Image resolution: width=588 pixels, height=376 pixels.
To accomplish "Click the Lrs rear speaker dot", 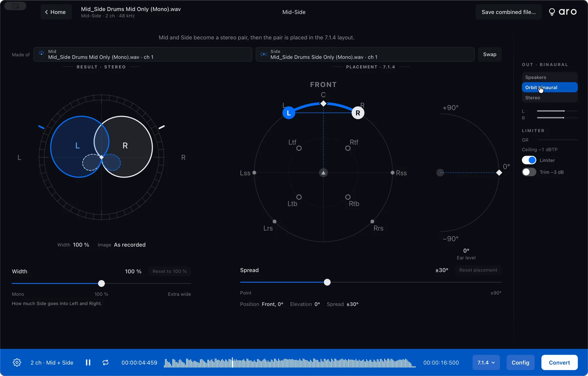I will pyautogui.click(x=274, y=222).
